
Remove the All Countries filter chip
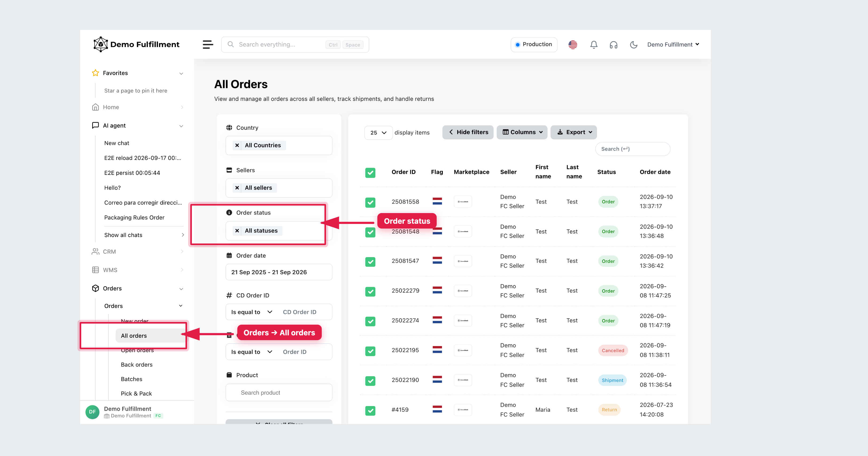[237, 145]
